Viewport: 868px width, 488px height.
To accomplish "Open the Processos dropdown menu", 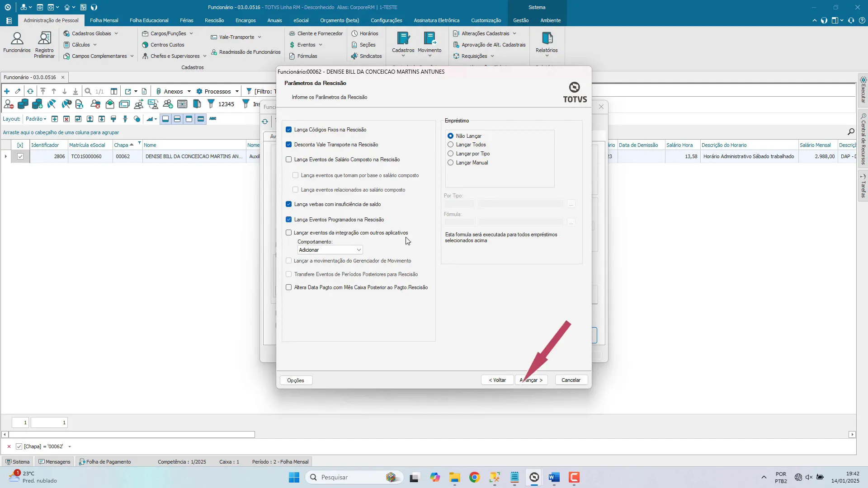I will pos(217,91).
